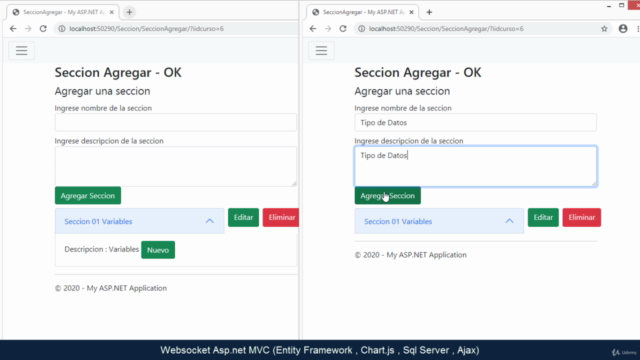This screenshot has width=640, height=360.
Task: Click back arrow in left browser window
Action: click(13, 29)
